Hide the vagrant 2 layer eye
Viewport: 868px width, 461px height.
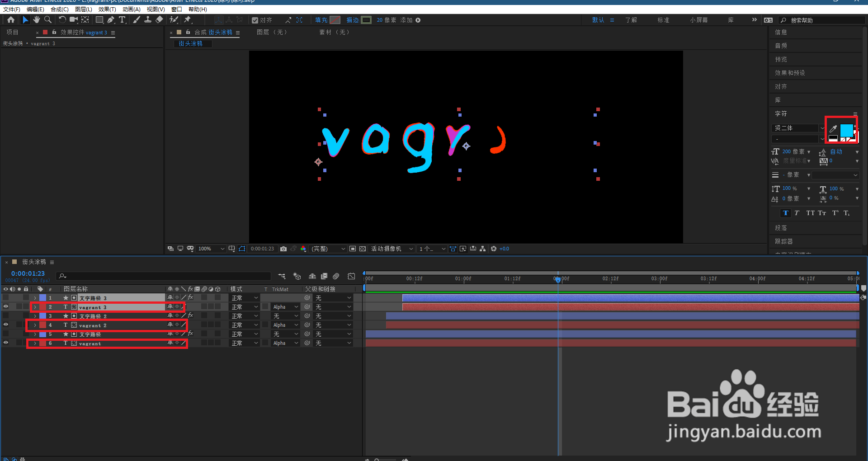[x=6, y=325]
